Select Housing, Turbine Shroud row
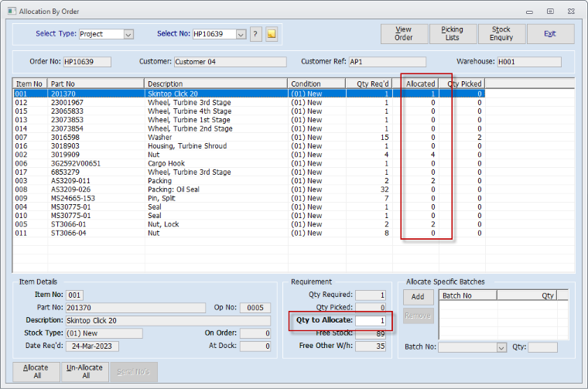 point(249,146)
